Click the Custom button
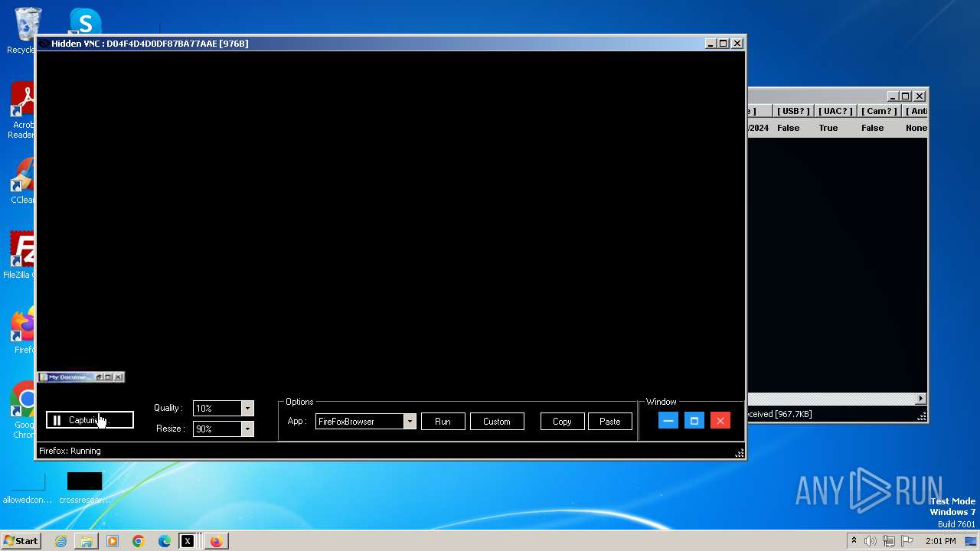 point(496,422)
